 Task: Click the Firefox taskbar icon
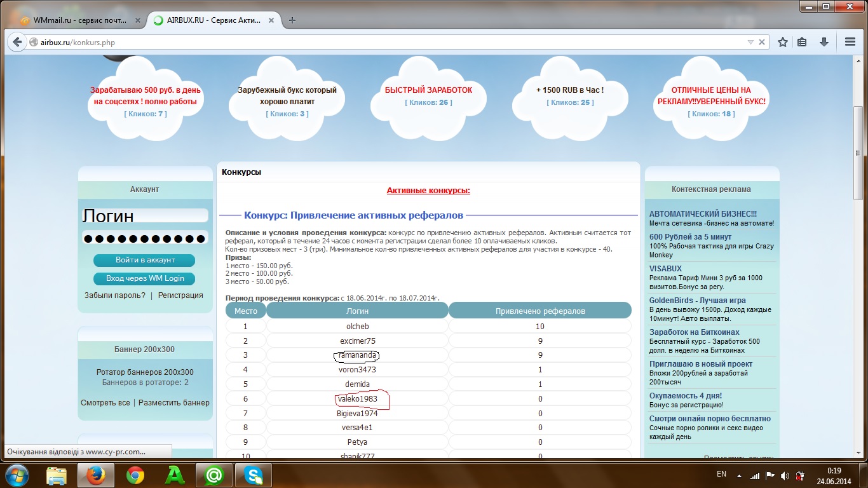click(x=96, y=475)
